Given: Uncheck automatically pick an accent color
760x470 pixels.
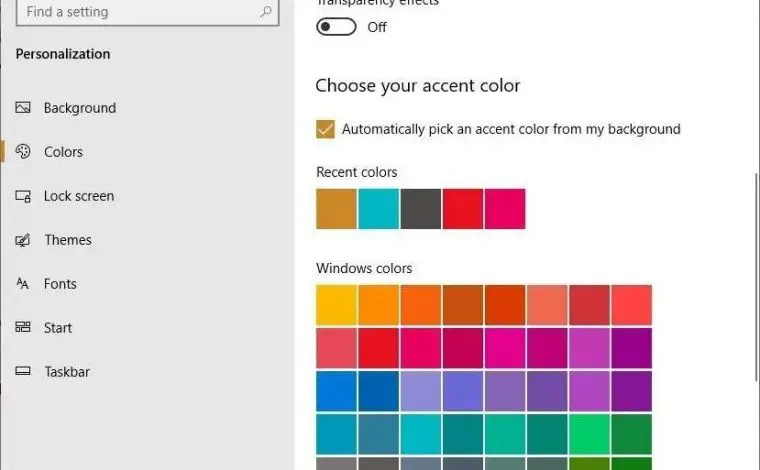Looking at the screenshot, I should click(325, 129).
